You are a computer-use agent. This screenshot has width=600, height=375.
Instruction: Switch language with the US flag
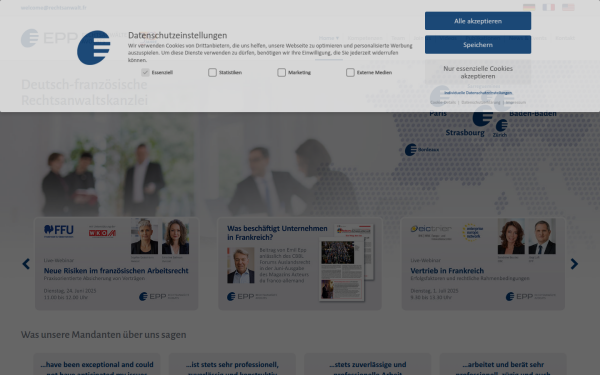(568, 7)
